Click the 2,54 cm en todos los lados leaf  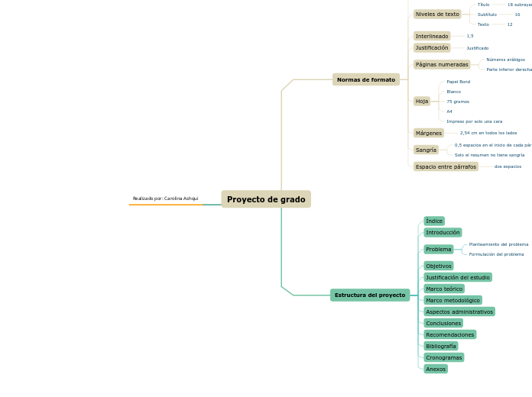coord(488,133)
